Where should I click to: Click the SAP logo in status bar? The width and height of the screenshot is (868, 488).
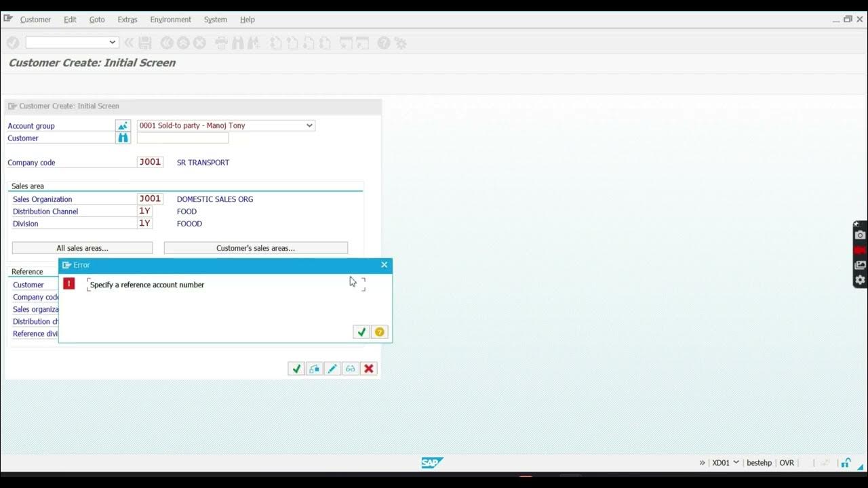pyautogui.click(x=432, y=463)
